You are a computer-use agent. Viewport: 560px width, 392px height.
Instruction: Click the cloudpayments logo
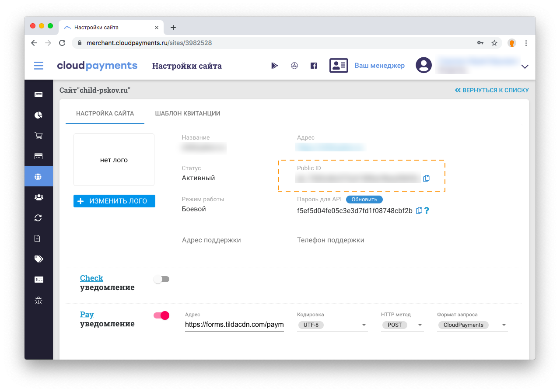point(97,66)
